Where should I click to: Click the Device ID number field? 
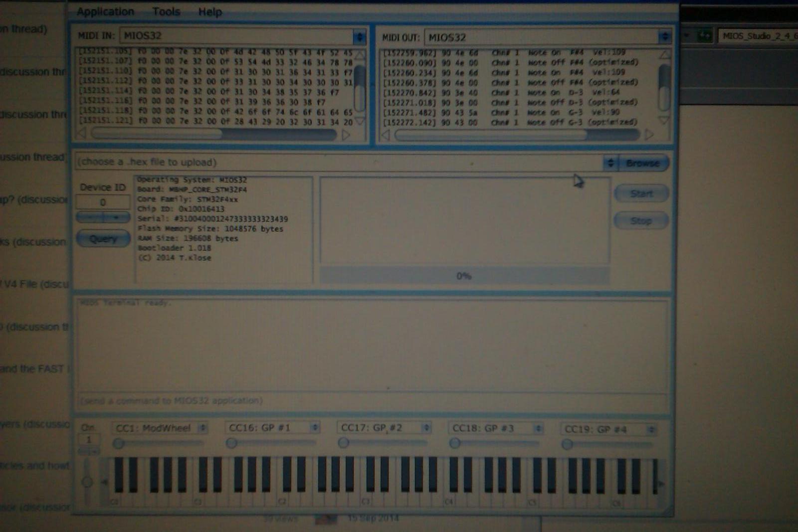[103, 202]
